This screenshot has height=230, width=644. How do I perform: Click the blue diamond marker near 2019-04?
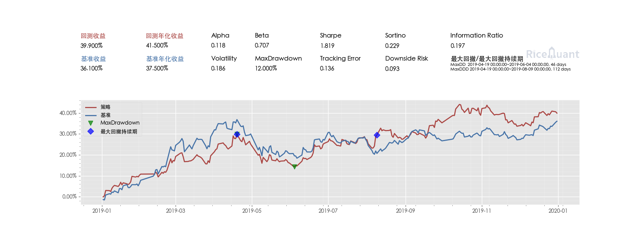click(237, 134)
